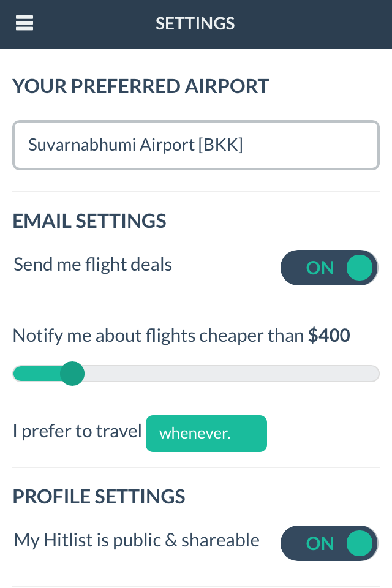Open the hamburger navigation menu
Screen dimensions: 392x588
click(x=24, y=23)
